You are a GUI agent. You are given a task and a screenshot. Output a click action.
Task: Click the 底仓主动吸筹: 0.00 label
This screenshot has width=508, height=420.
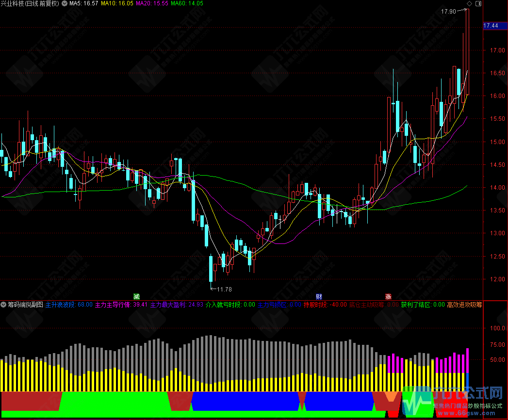point(374,305)
